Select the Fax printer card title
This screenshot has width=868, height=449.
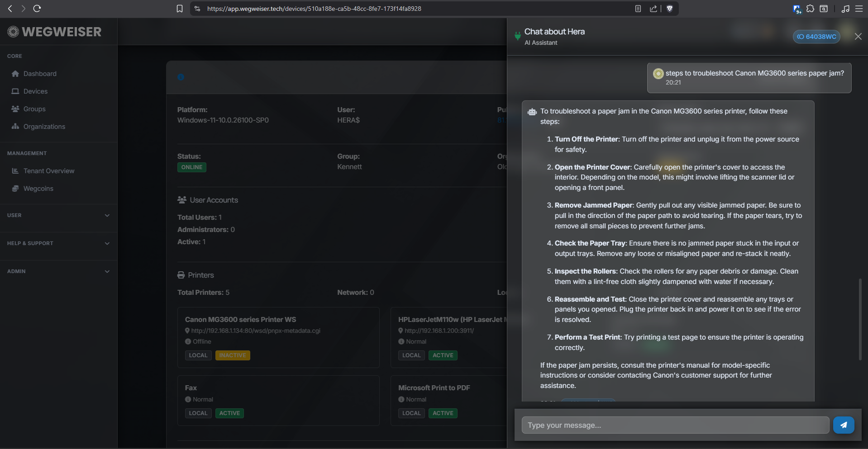[x=191, y=388]
